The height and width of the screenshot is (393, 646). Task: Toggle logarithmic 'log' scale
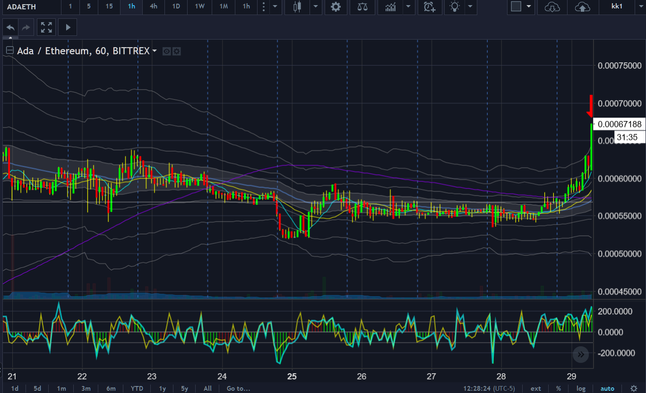tap(581, 388)
